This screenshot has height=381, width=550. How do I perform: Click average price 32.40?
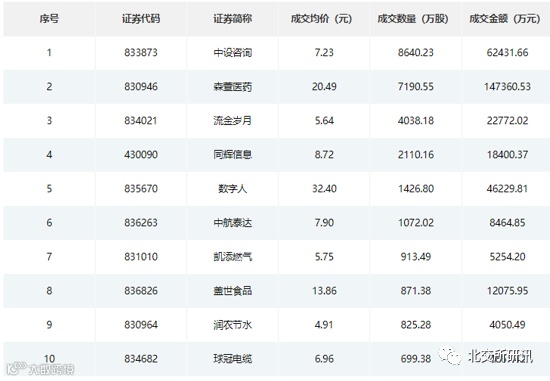(x=324, y=189)
